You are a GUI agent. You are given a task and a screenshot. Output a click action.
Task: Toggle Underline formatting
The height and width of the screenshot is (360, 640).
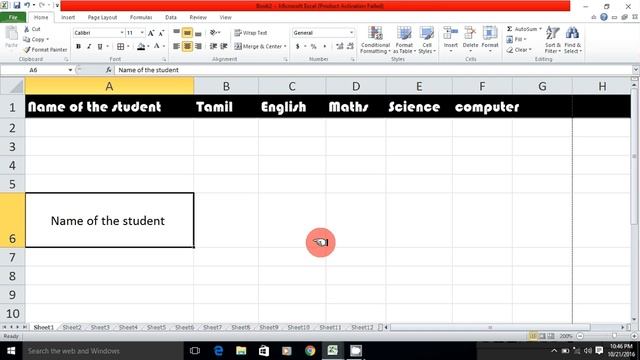(100, 47)
